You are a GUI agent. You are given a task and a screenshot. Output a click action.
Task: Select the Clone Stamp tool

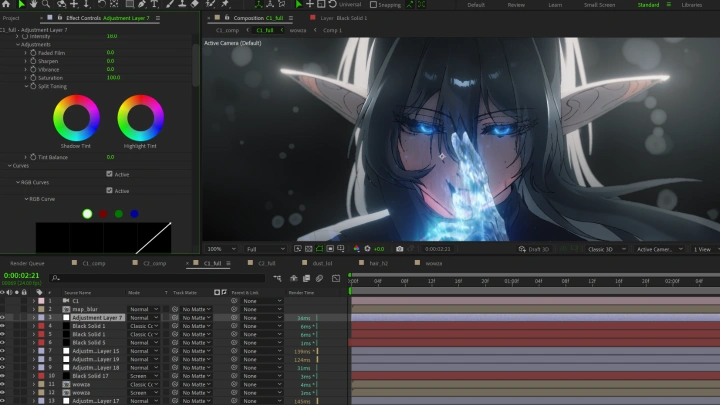(182, 4)
